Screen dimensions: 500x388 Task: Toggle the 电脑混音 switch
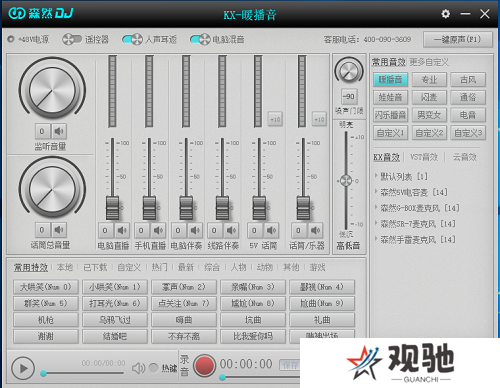coord(200,39)
